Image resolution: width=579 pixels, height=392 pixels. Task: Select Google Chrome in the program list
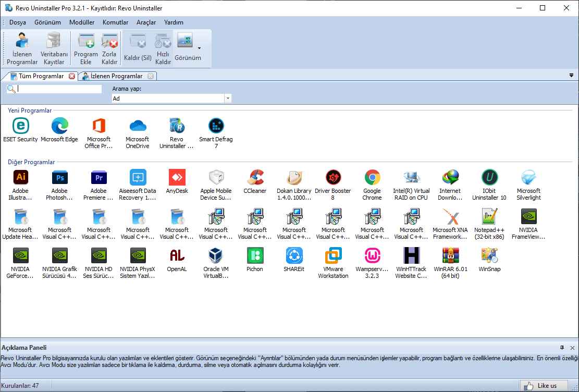(372, 178)
